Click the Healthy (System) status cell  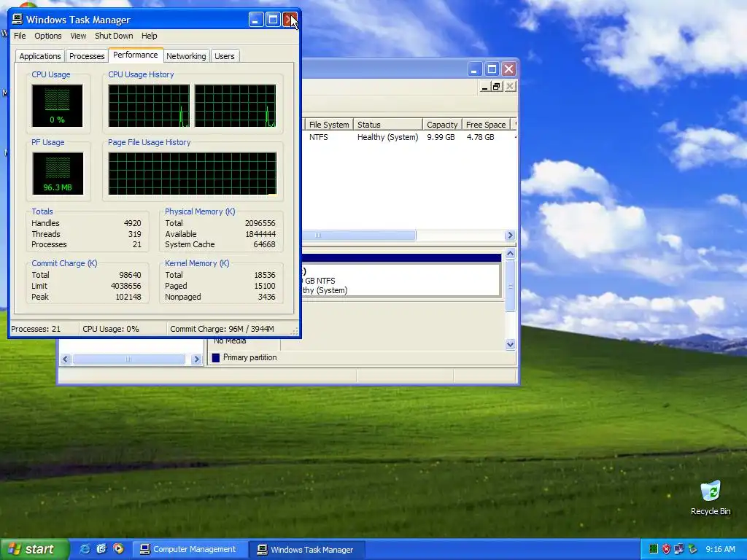pyautogui.click(x=388, y=137)
